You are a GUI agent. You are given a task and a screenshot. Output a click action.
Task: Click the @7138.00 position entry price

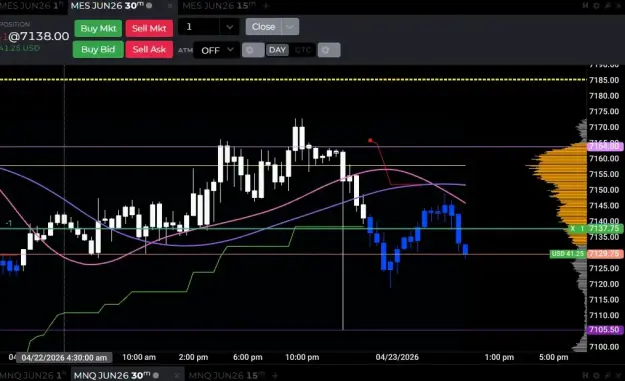click(39, 36)
